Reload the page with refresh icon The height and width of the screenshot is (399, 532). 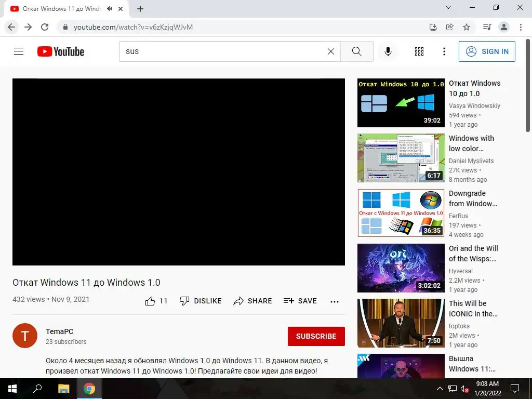(x=45, y=27)
